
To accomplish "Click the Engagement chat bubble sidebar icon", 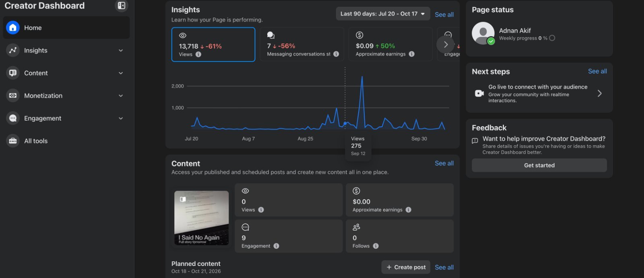I will tap(13, 118).
